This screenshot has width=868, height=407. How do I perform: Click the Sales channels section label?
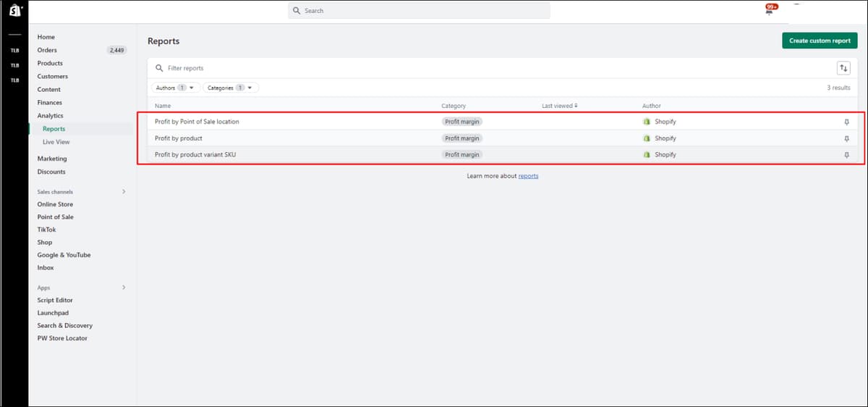[55, 192]
